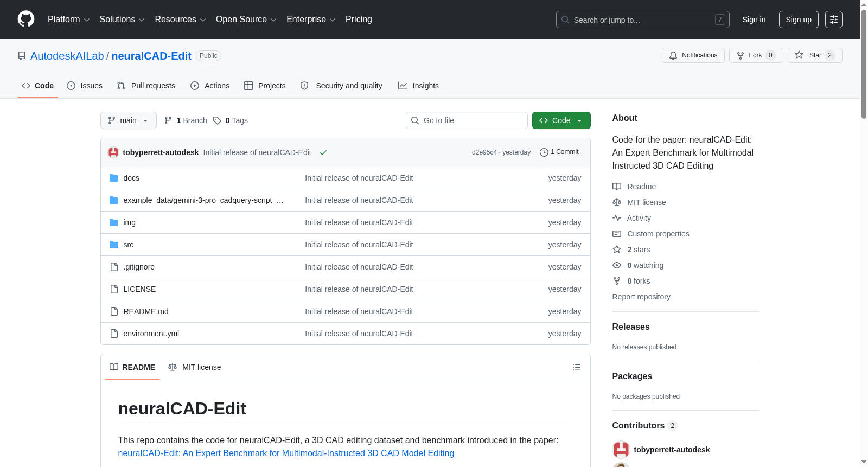
Task: Click the commit history clock icon
Action: pyautogui.click(x=544, y=152)
